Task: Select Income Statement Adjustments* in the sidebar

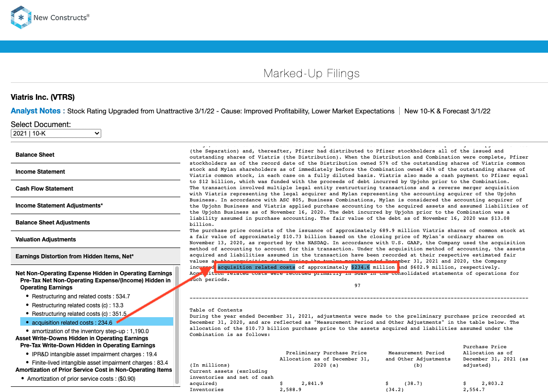Action: [96, 206]
